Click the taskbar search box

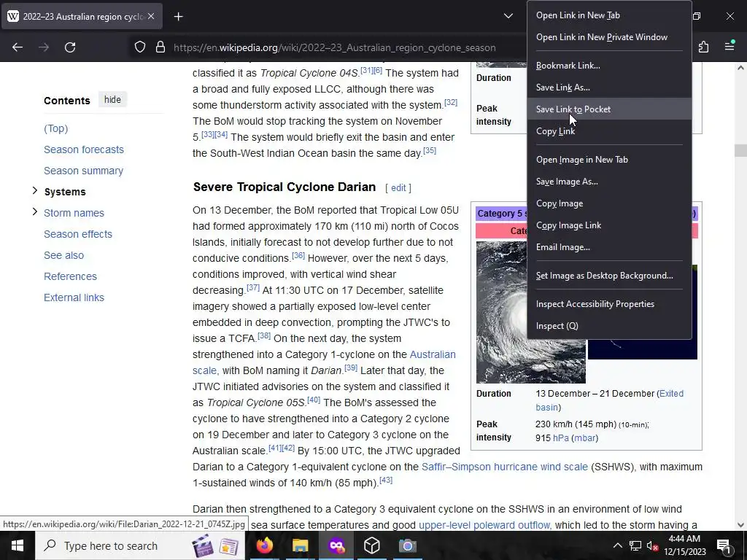140,545
